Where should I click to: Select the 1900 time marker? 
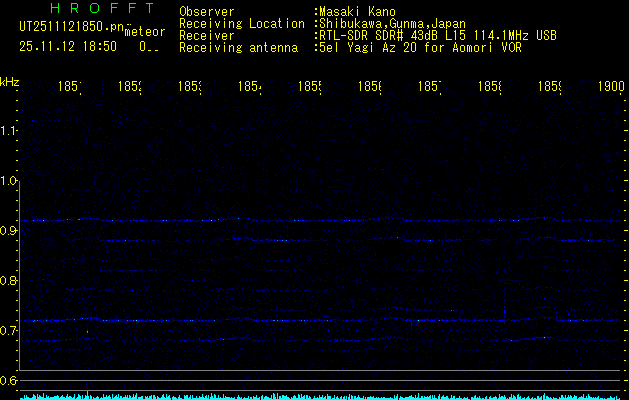[x=611, y=88]
